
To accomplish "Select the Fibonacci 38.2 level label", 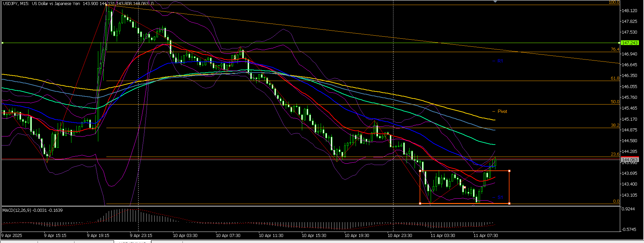I will [x=615, y=125].
